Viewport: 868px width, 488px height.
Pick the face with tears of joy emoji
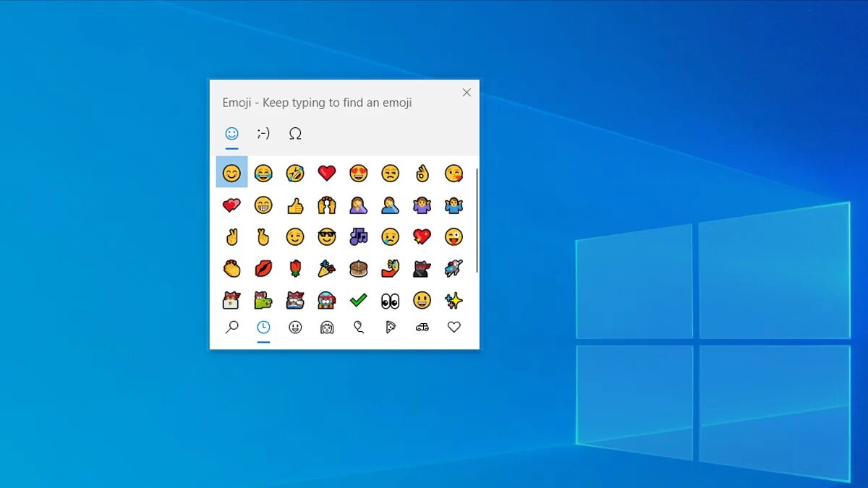[x=263, y=173]
